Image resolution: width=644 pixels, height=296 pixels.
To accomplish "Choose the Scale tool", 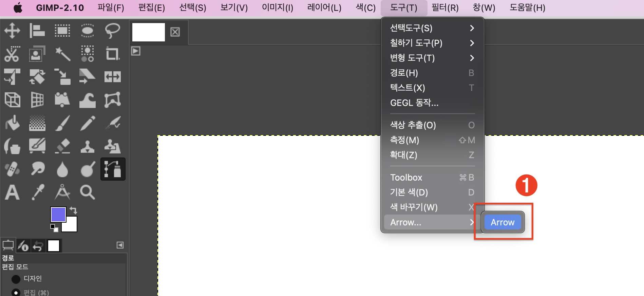I will point(62,77).
